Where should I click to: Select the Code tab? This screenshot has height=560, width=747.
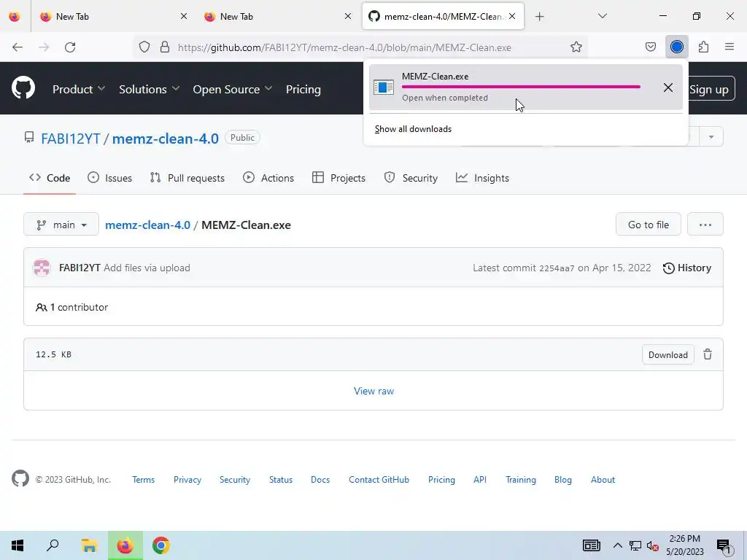(x=50, y=178)
